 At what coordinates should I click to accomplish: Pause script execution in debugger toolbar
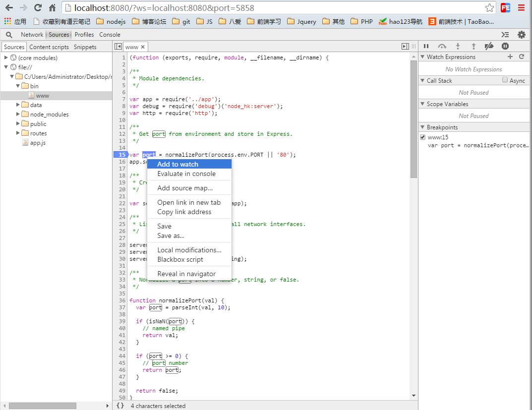pos(426,46)
